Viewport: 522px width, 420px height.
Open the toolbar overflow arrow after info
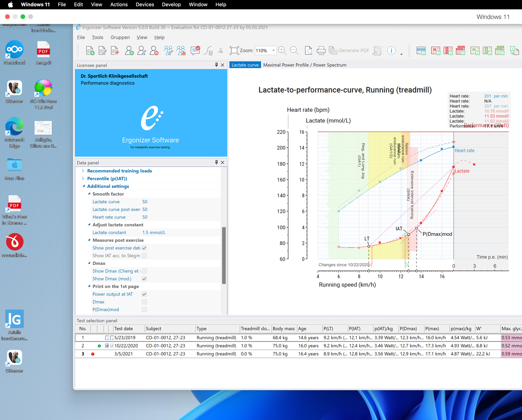click(401, 54)
